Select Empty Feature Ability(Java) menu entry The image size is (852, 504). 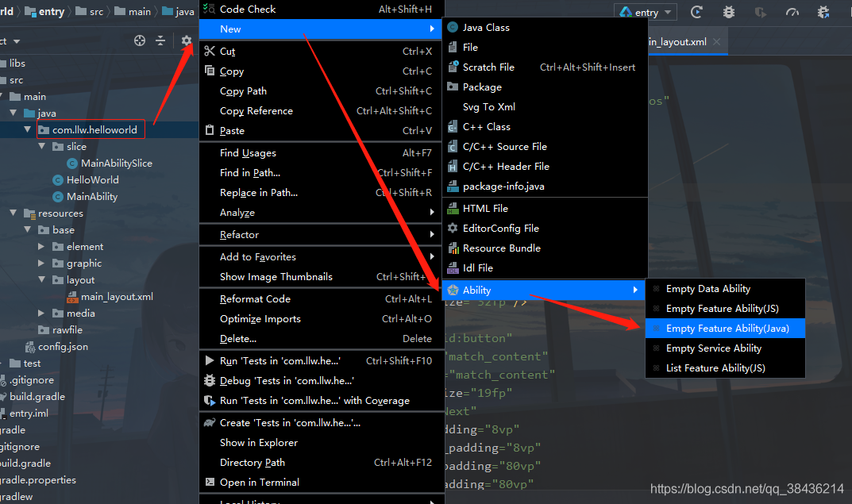(725, 328)
